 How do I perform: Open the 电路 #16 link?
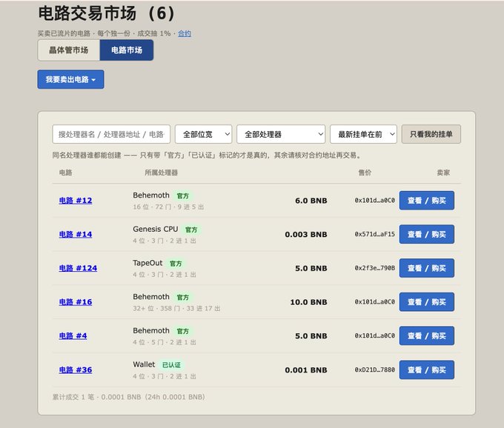pyautogui.click(x=76, y=302)
